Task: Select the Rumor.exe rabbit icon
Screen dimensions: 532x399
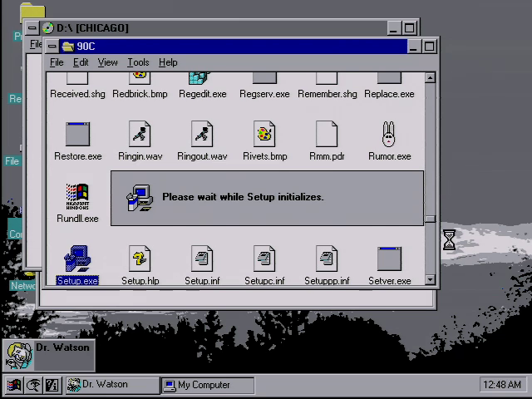Action: tap(389, 134)
